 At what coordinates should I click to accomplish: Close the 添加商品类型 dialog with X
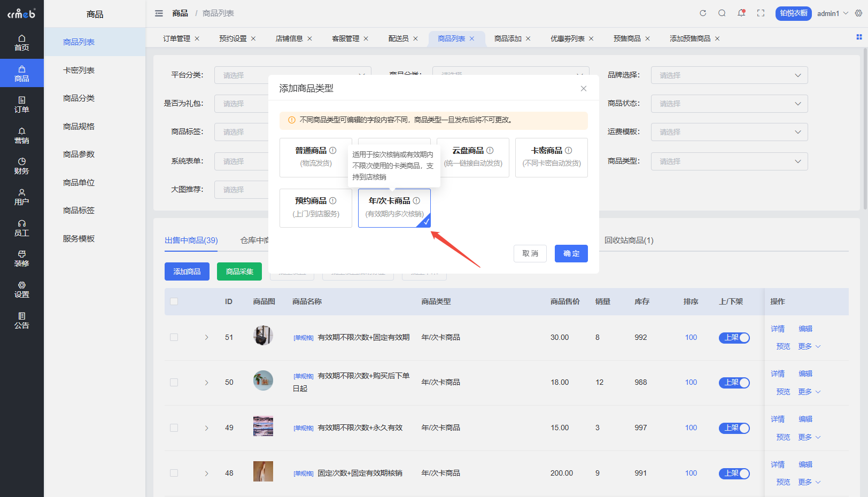584,89
